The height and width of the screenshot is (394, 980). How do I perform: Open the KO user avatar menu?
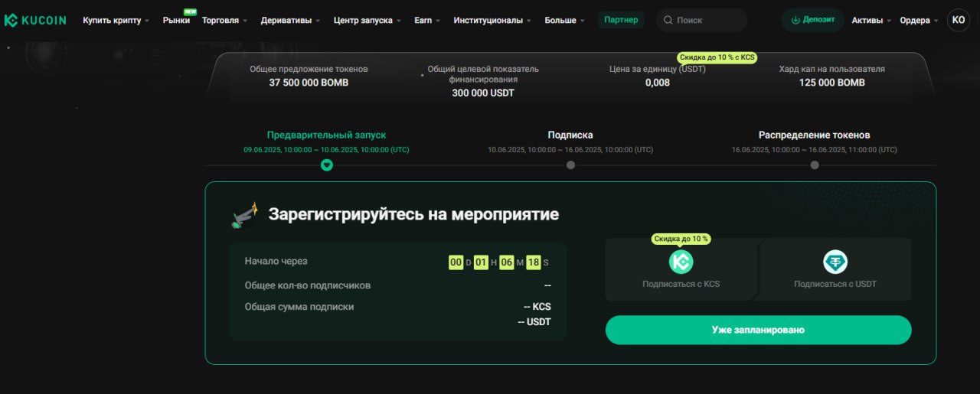pyautogui.click(x=958, y=20)
